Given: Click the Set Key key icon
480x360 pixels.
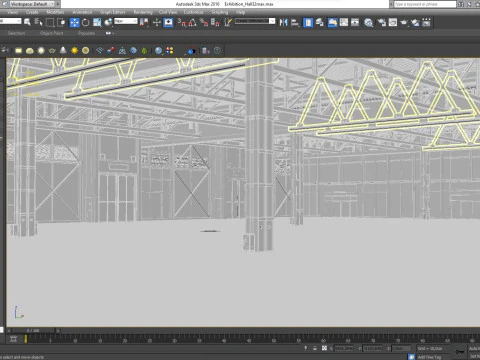Looking at the screenshot, I should [x=460, y=352].
